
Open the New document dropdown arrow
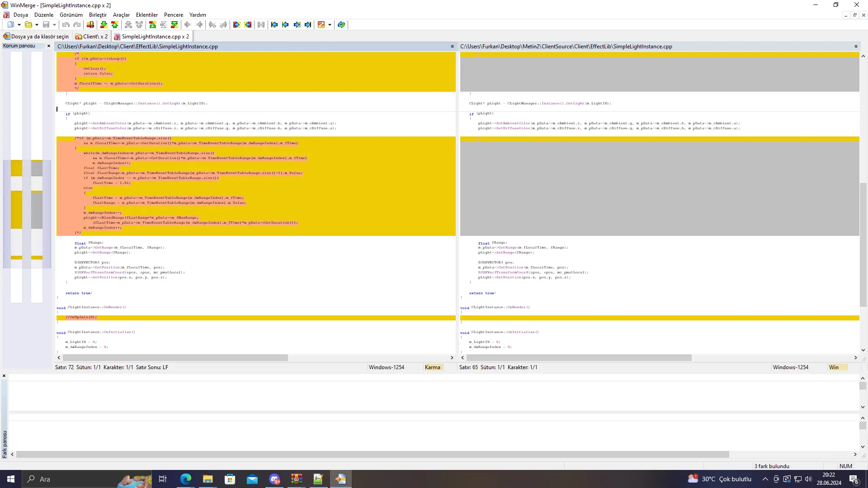tap(19, 25)
